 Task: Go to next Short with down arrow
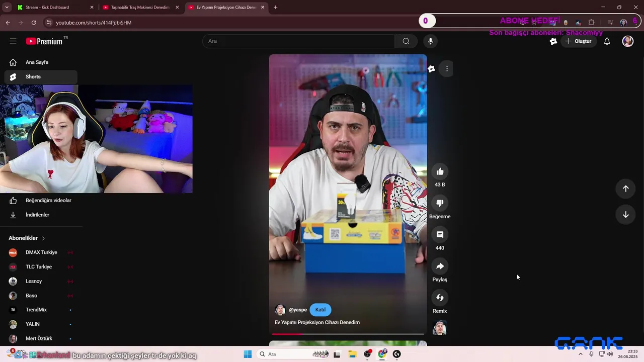pos(626,215)
